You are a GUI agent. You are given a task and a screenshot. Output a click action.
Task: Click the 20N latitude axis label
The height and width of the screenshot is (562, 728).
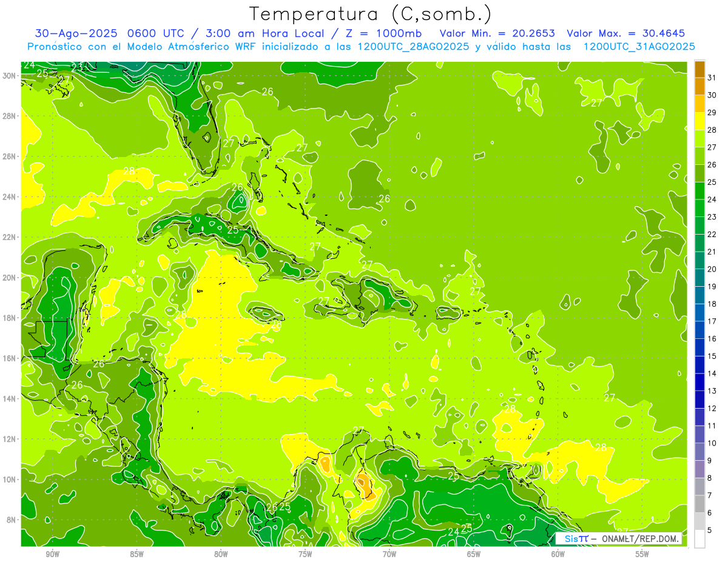pyautogui.click(x=9, y=278)
